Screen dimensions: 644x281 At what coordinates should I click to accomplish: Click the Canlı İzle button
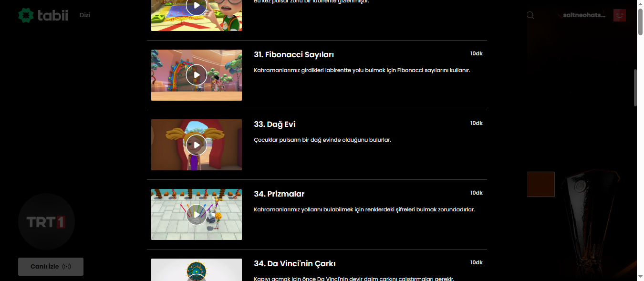(x=51, y=267)
